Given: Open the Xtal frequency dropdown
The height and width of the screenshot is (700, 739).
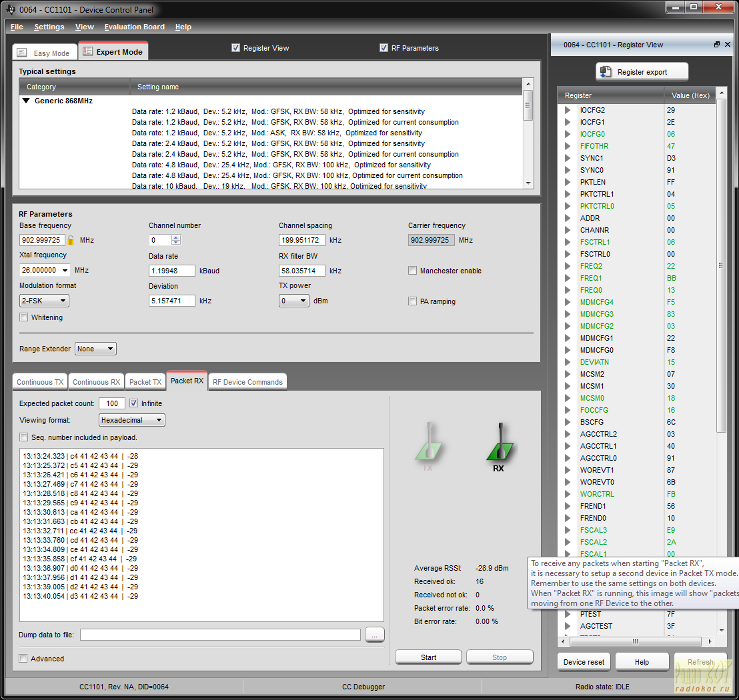Looking at the screenshot, I should tap(65, 271).
